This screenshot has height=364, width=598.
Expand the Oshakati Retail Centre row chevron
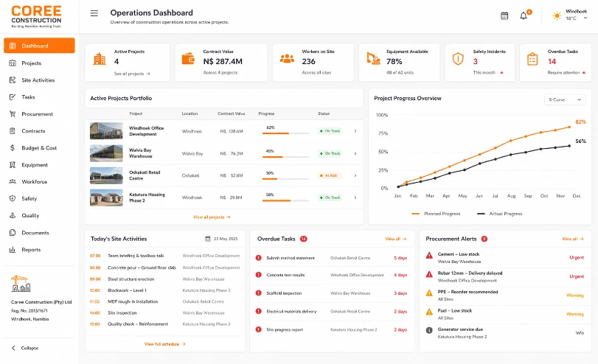click(x=355, y=175)
